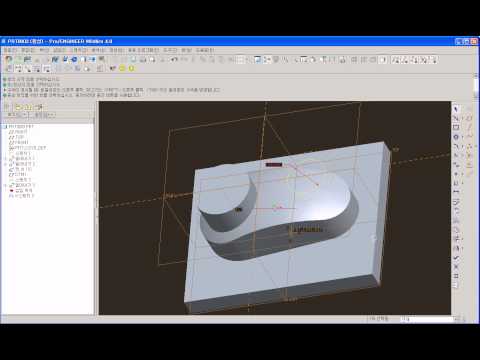Open the model tree Show dropdown
The height and width of the screenshot is (360, 480).
16,115
